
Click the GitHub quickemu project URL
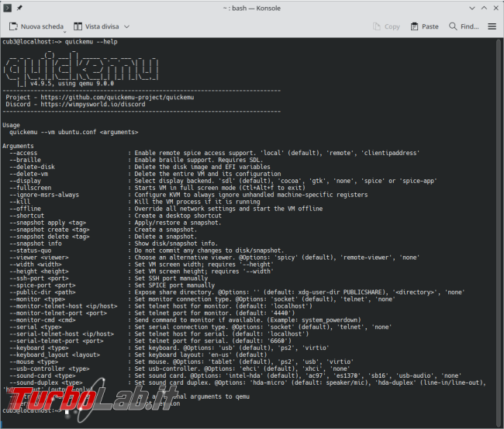click(x=117, y=97)
